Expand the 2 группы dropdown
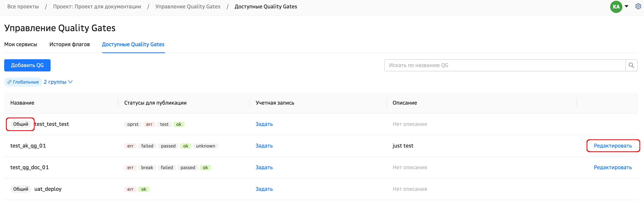The width and height of the screenshot is (644, 202). pyautogui.click(x=58, y=82)
